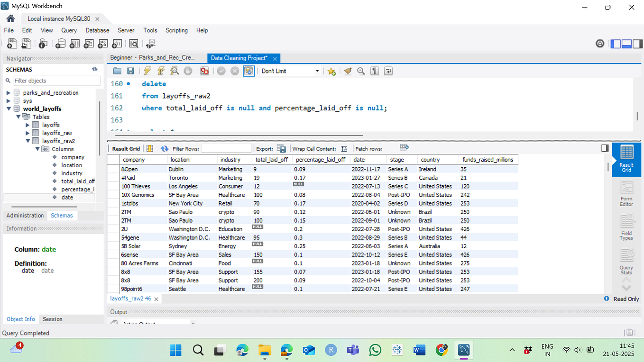Open an SQL script file icon

click(x=26, y=43)
